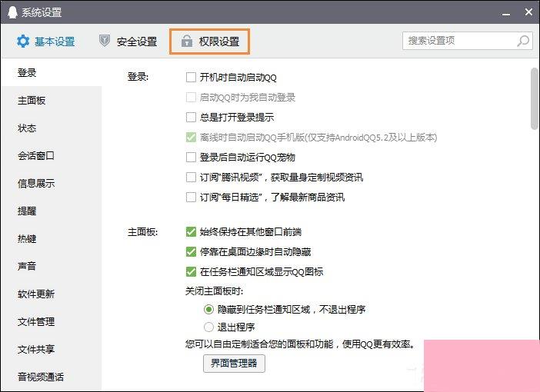This screenshot has width=540, height=392.
Task: Select 隐藏到任务栏通知区域 radio option
Action: [208, 310]
